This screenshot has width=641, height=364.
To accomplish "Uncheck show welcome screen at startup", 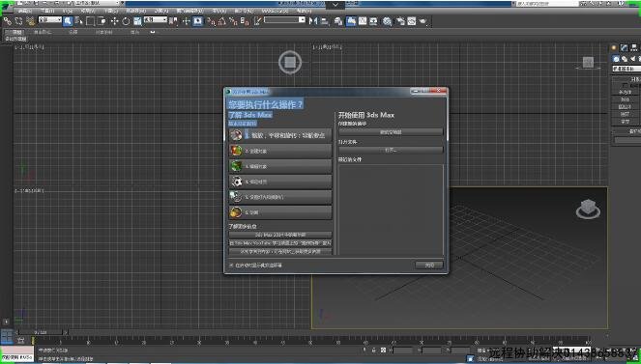I will pos(231,266).
